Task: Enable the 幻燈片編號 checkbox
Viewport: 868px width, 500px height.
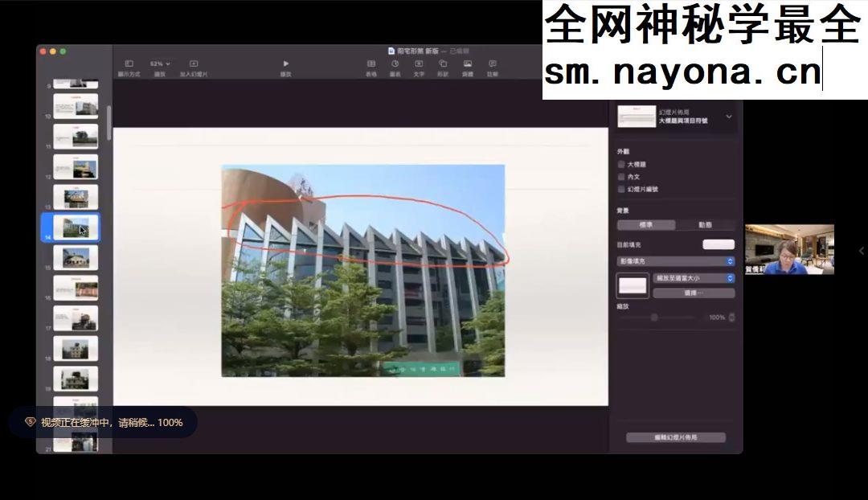Action: pyautogui.click(x=621, y=189)
